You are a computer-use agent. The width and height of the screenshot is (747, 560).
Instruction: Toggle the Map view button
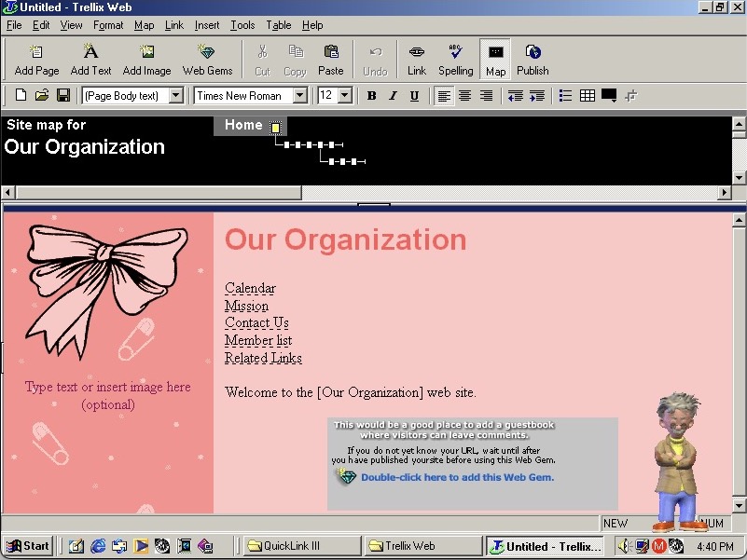tap(495, 60)
